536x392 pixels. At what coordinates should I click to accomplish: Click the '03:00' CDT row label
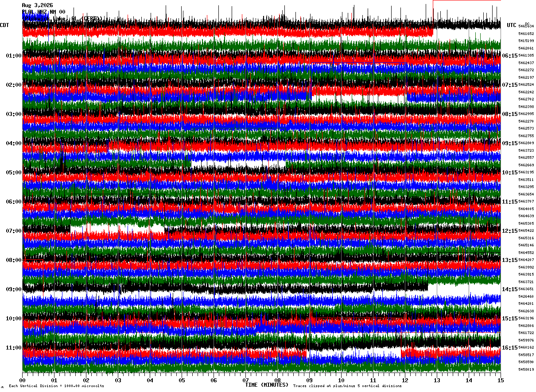pyautogui.click(x=14, y=114)
